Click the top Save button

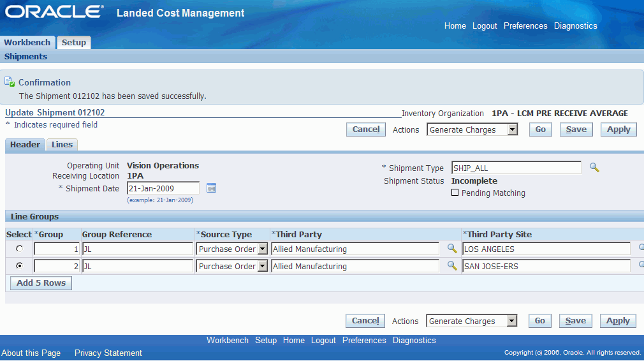(576, 129)
